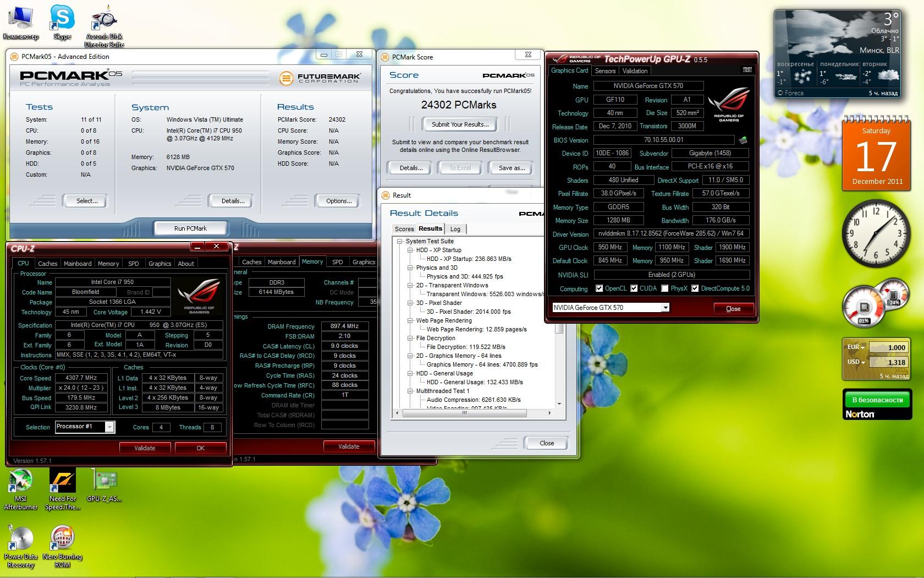Switch to the Sensors tab in GPU-Z
Screen dimensions: 924x578
click(x=605, y=71)
